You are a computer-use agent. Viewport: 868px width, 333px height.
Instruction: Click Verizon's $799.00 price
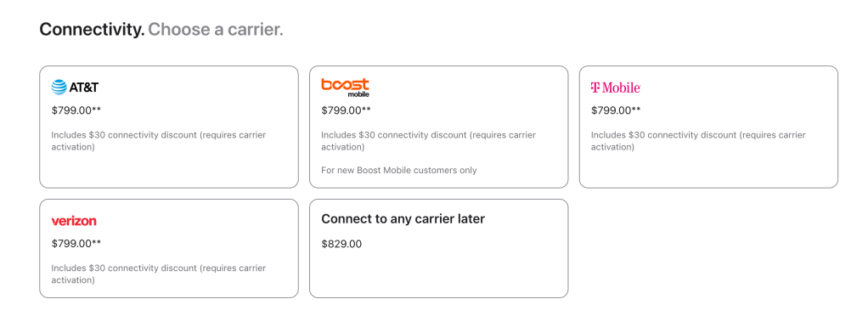(76, 243)
